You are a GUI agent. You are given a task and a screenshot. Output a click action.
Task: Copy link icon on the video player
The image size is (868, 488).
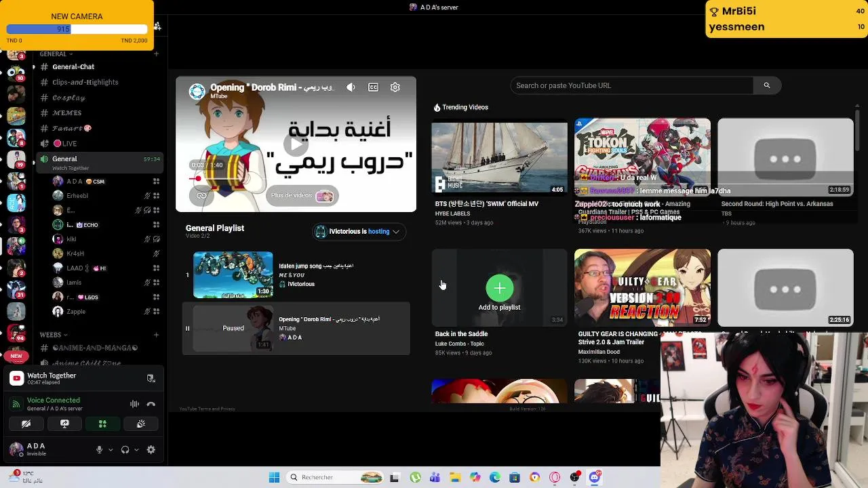201,195
